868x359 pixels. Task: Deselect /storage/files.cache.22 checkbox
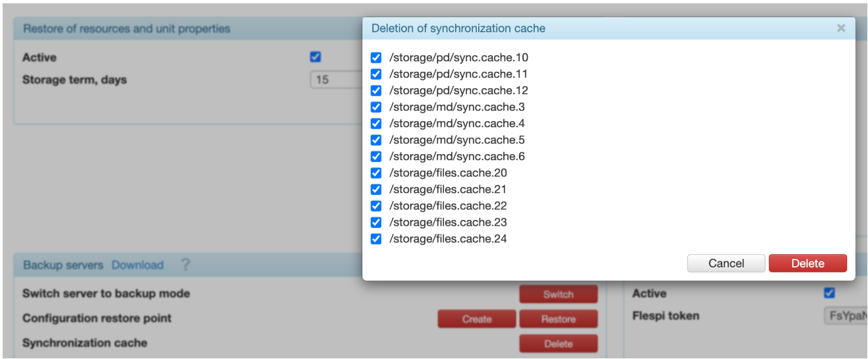tap(376, 206)
